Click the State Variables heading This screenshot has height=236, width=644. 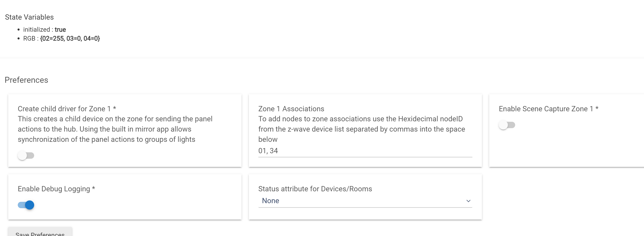tap(29, 17)
